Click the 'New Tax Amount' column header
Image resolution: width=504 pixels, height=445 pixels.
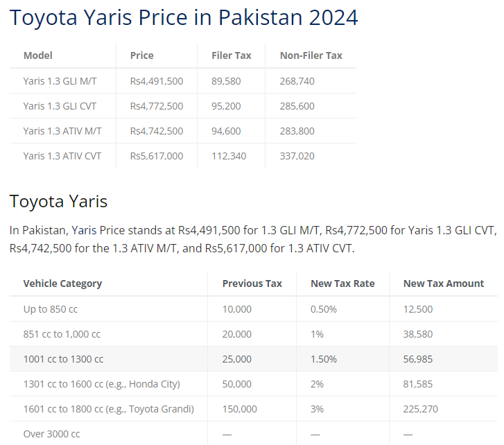[444, 283]
